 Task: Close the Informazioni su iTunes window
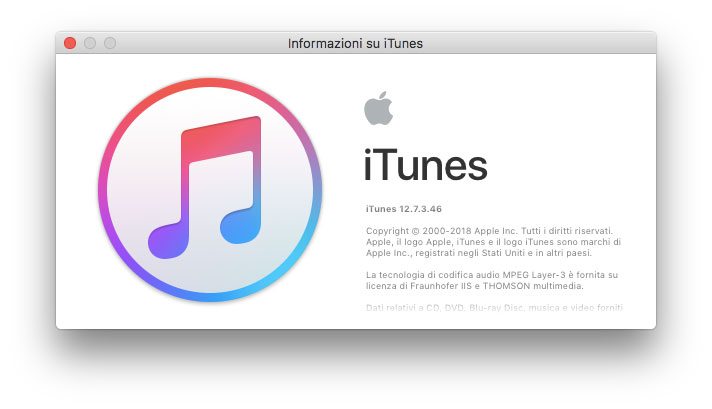click(x=70, y=43)
